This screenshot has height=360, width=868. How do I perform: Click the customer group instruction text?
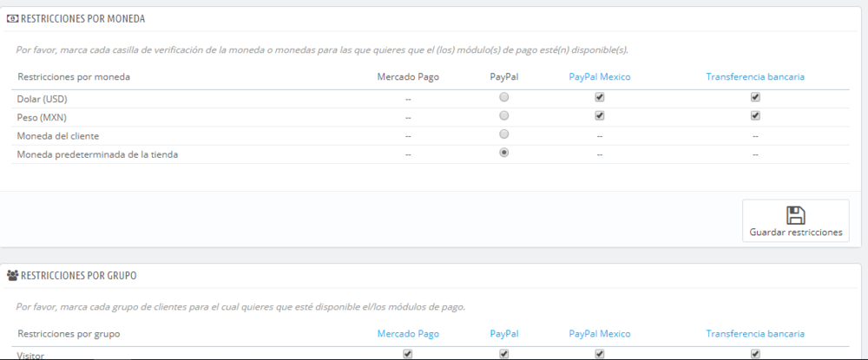pyautogui.click(x=240, y=307)
